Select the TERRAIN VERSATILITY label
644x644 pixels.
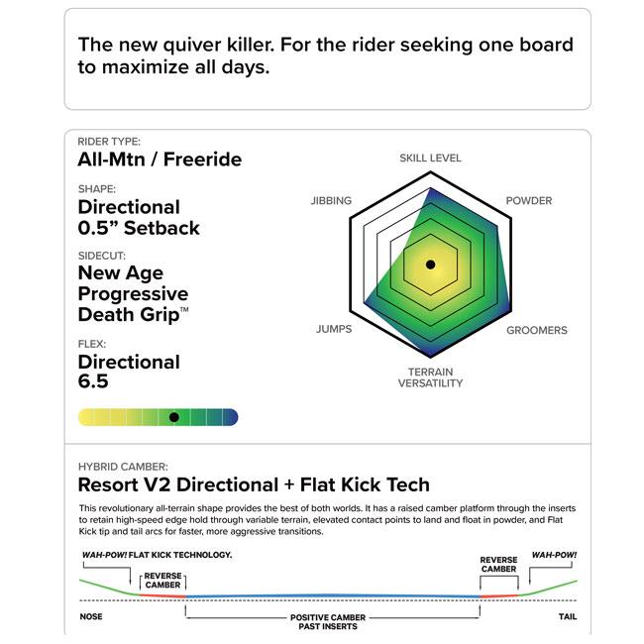430,377
